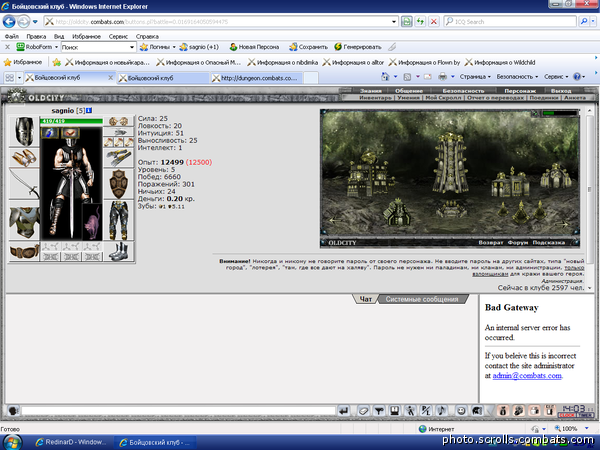Click inside the chat message input
Viewport: 600px width, 450px height.
coord(178,411)
